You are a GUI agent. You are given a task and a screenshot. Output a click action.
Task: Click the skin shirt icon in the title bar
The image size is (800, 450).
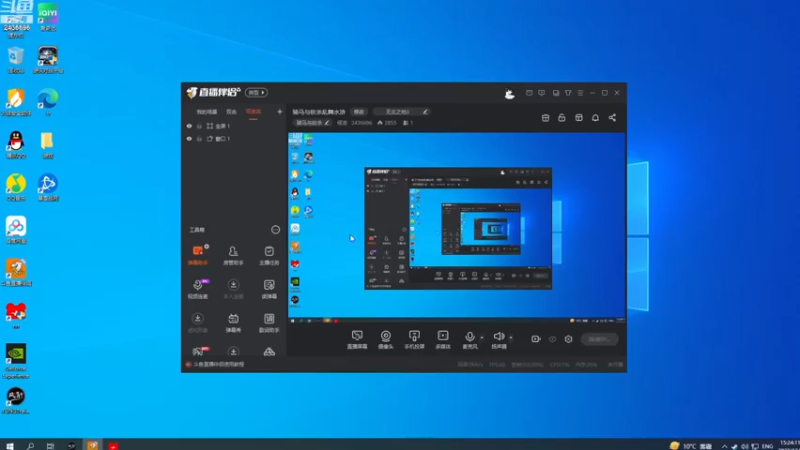pyautogui.click(x=568, y=93)
